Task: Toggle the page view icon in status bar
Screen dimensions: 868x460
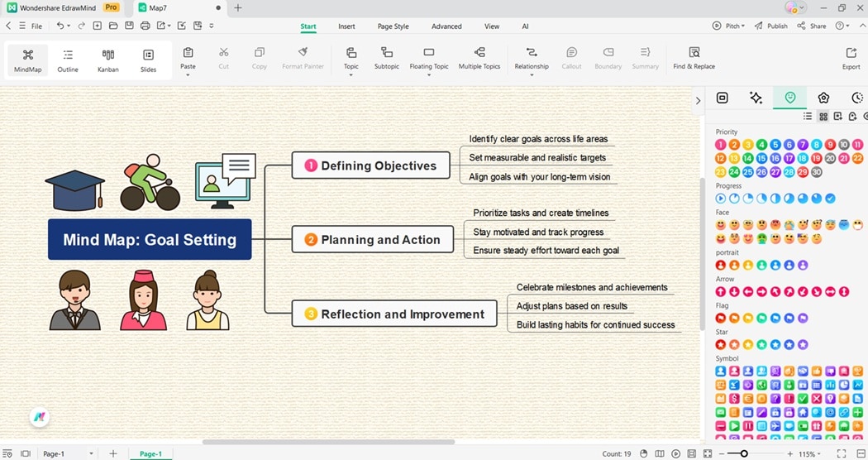Action: (26, 453)
